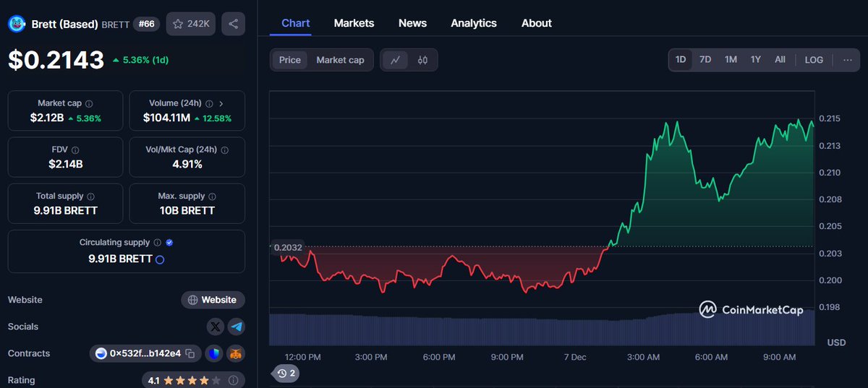Click the 0.2032 opening price label
This screenshot has height=388, width=868.
pos(289,248)
